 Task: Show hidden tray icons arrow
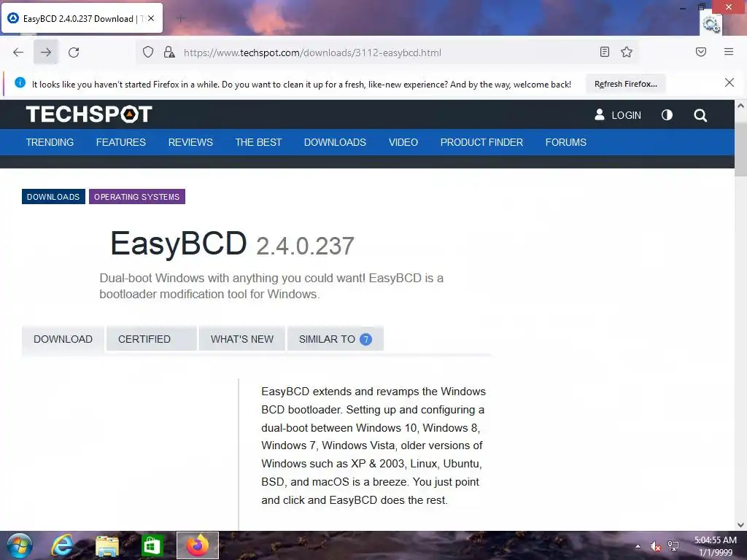638,546
